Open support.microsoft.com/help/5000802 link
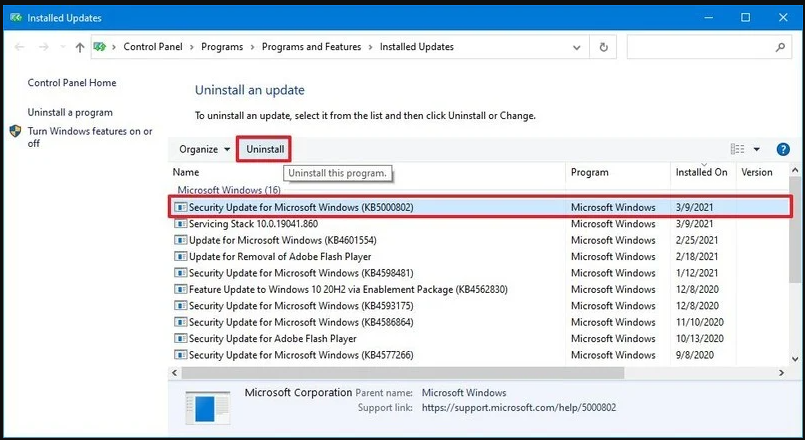The image size is (805, 440). [x=519, y=408]
